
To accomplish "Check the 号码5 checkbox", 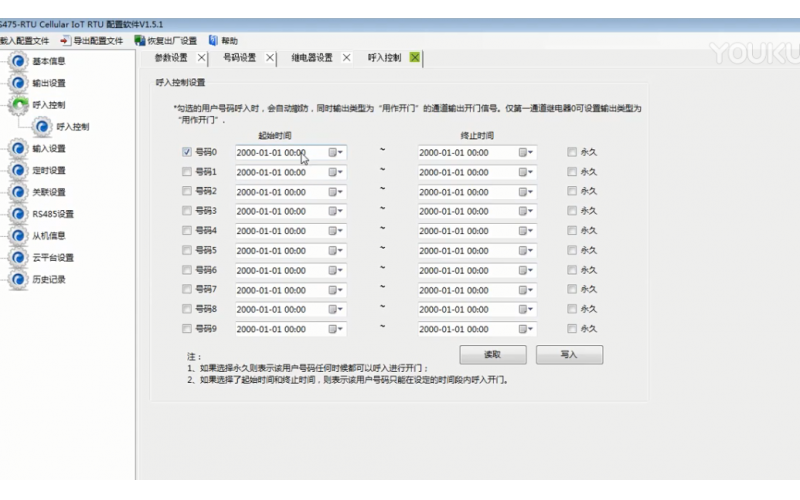I will (x=187, y=250).
